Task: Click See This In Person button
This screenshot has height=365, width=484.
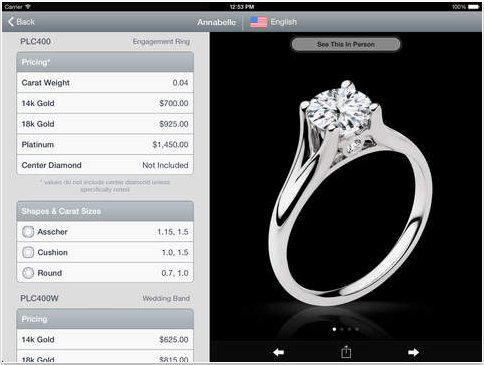Action: click(346, 44)
